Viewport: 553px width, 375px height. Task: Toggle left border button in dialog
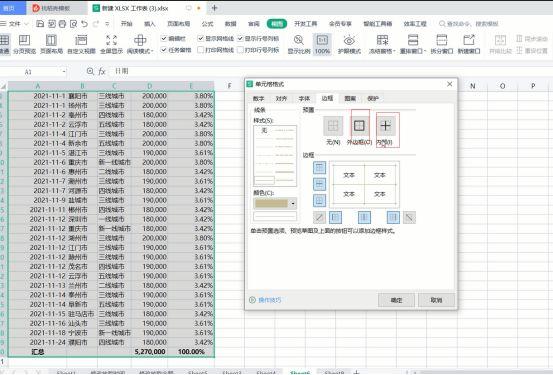point(335,217)
